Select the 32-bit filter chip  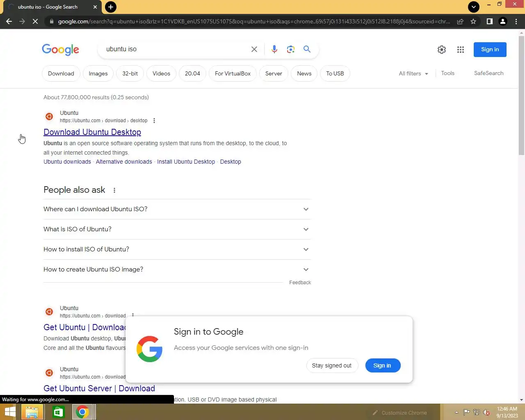[130, 74]
